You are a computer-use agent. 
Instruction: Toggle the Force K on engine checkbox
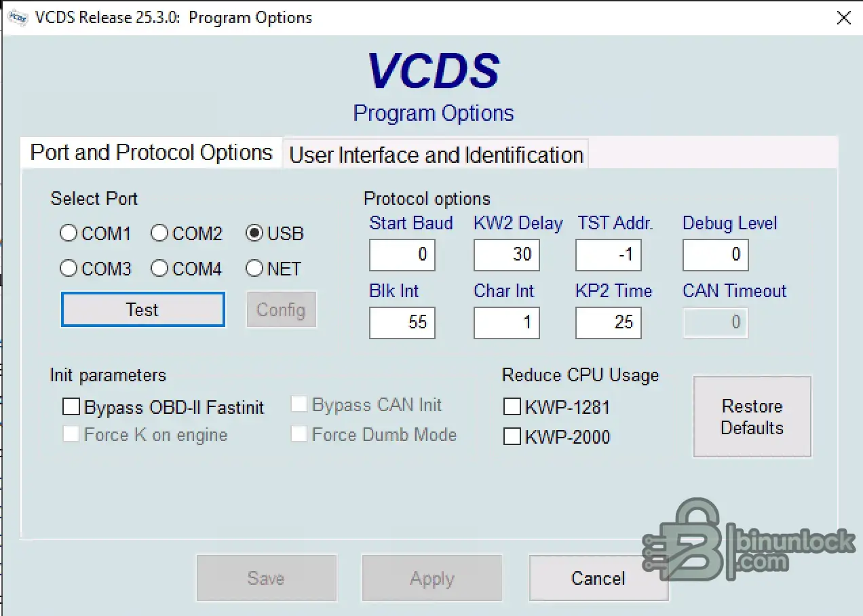click(71, 434)
